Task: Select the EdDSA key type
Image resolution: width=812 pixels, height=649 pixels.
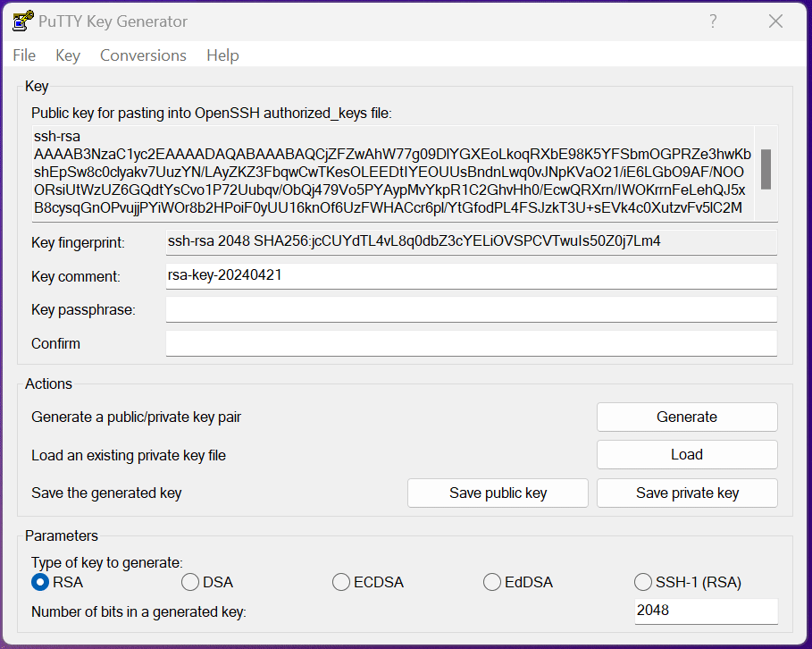Action: (x=492, y=583)
